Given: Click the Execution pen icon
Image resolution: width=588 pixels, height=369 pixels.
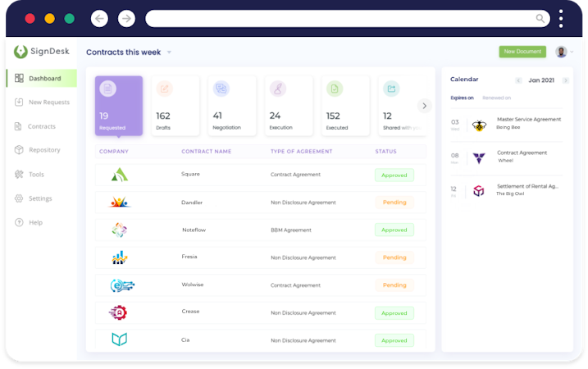Looking at the screenshot, I should [x=277, y=89].
